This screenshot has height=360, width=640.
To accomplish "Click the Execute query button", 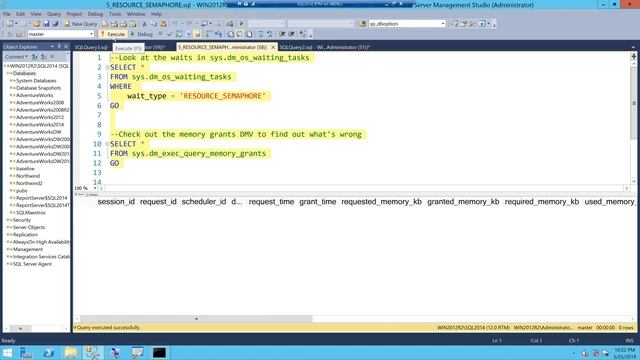I will point(112,34).
